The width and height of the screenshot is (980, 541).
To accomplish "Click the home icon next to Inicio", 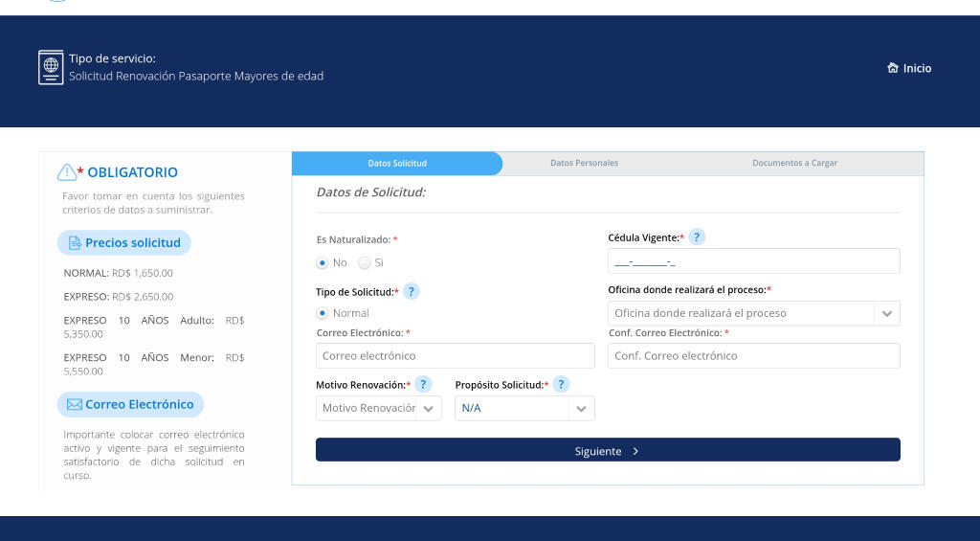I will [893, 68].
